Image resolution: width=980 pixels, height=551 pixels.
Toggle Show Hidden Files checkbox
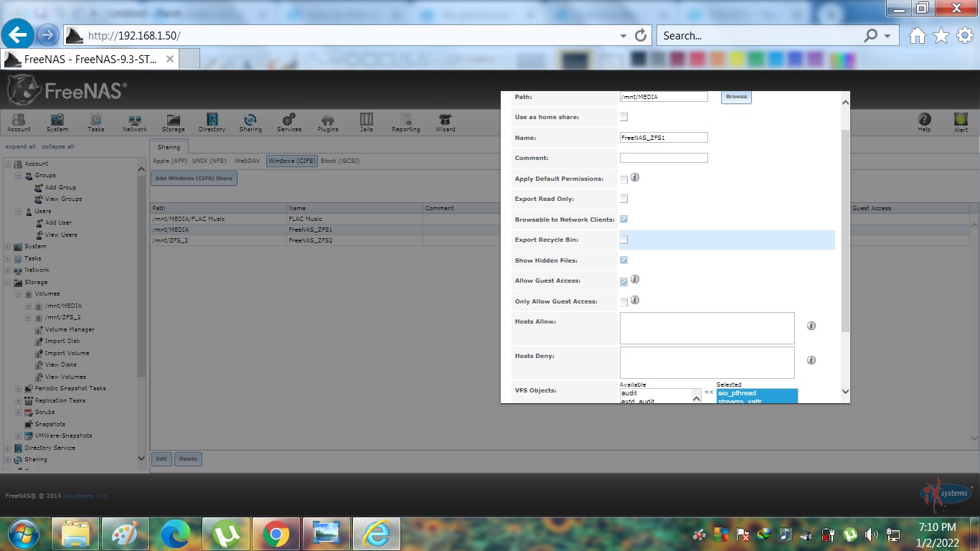(x=623, y=260)
